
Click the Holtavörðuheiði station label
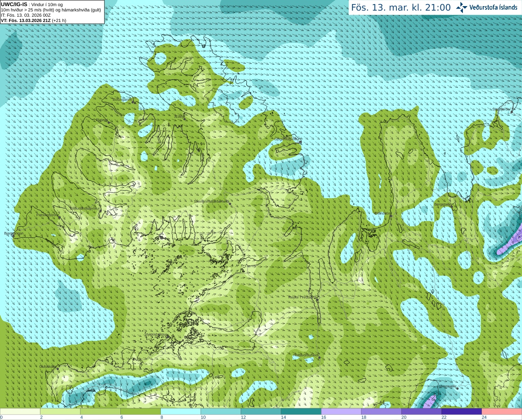coord(306,355)
